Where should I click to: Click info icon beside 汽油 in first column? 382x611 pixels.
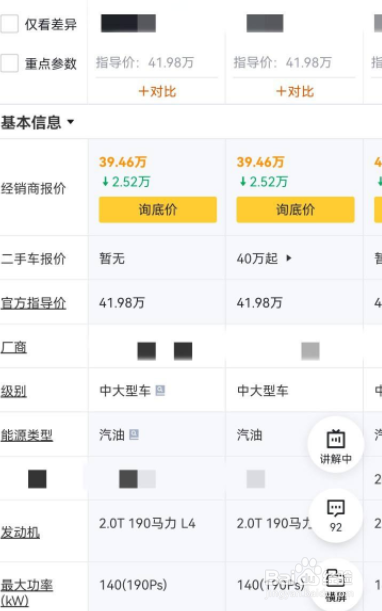[x=134, y=434]
